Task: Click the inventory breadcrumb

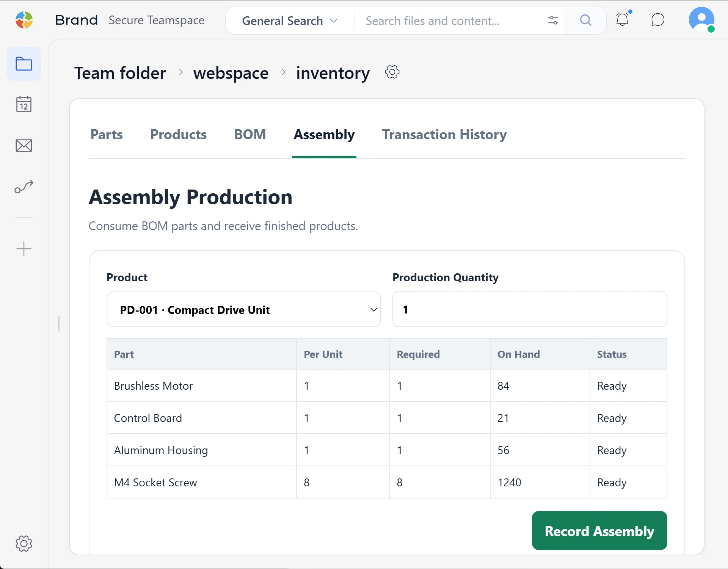Action: coord(333,73)
